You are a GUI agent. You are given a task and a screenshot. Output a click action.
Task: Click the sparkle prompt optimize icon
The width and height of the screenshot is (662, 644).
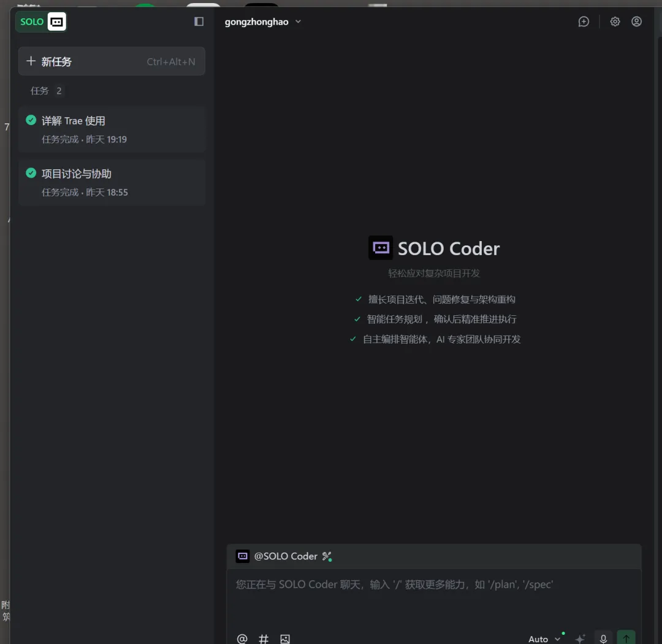pos(580,638)
